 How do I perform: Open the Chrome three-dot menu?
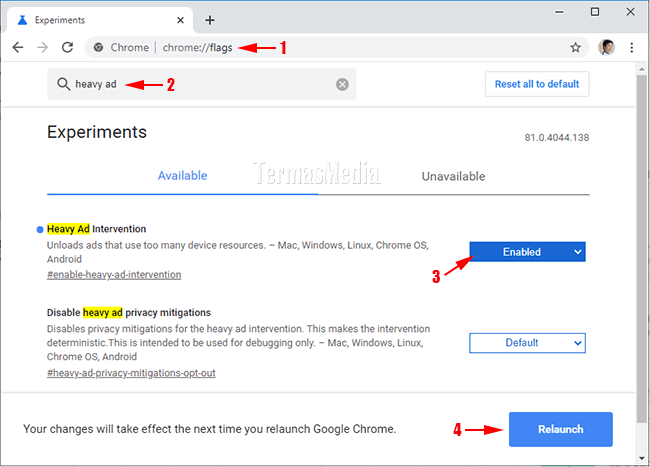[x=632, y=48]
